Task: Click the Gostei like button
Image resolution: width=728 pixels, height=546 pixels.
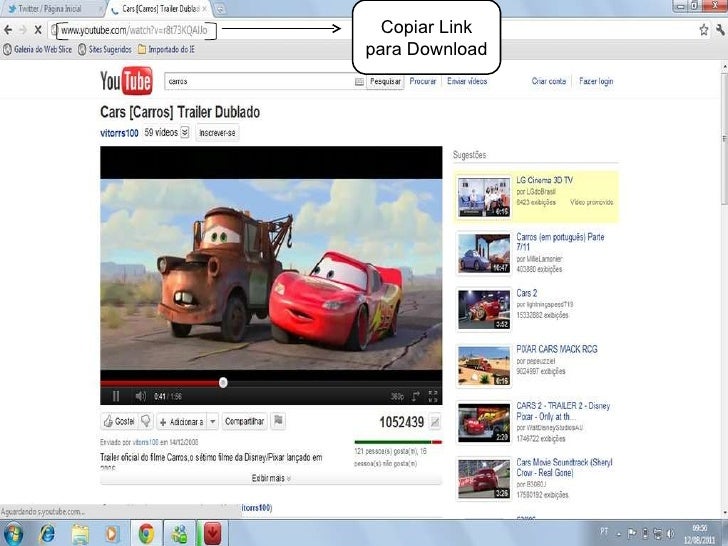Action: pyautogui.click(x=119, y=422)
